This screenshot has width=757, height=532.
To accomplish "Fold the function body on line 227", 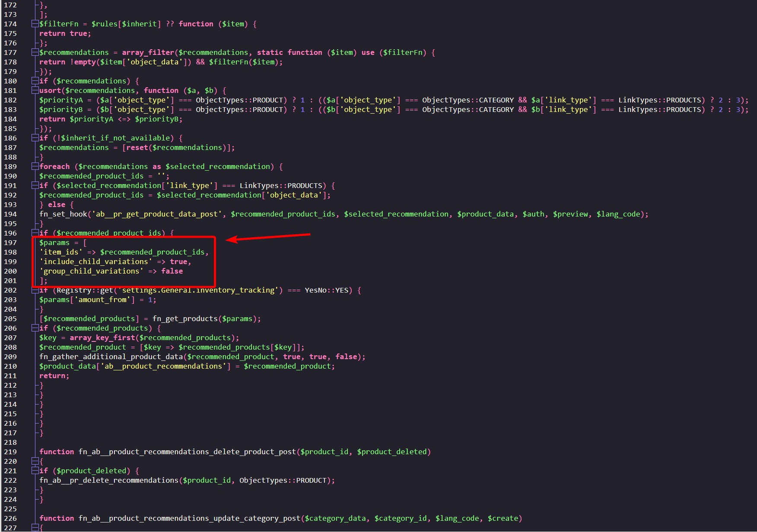I will [x=35, y=528].
